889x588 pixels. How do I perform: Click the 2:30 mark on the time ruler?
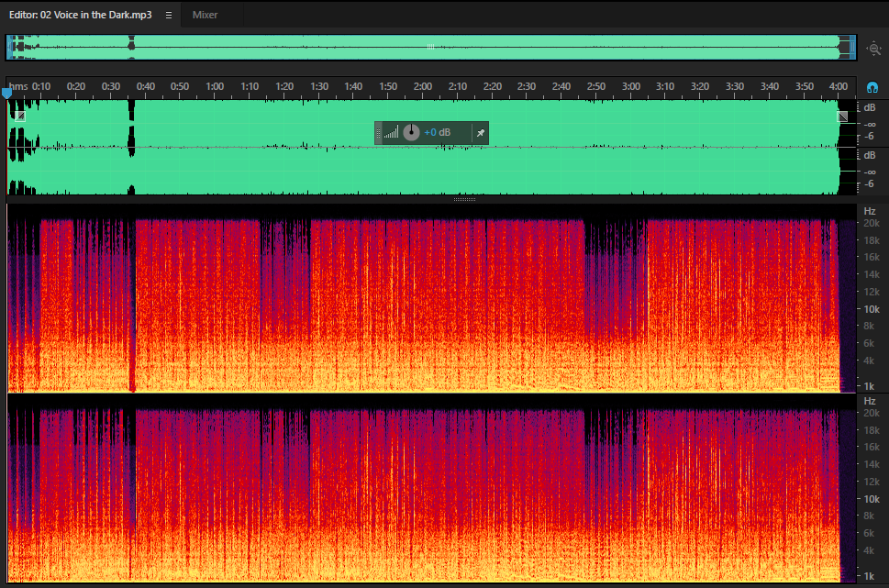pos(527,87)
